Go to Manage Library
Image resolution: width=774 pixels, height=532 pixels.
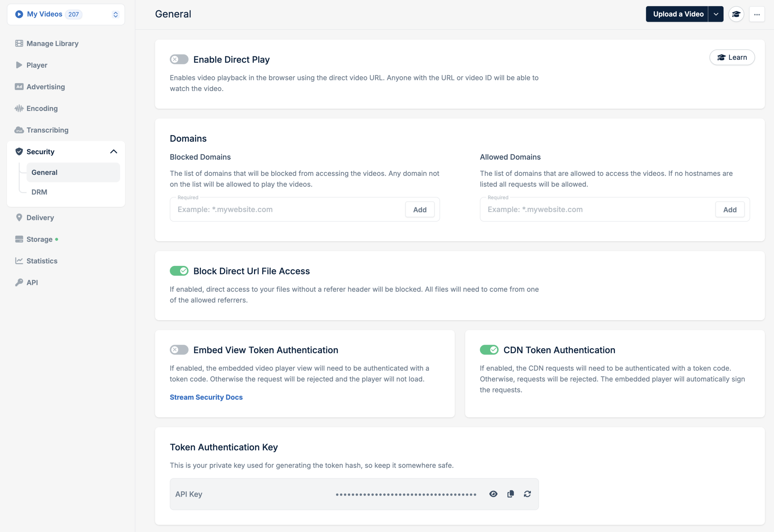click(x=52, y=43)
